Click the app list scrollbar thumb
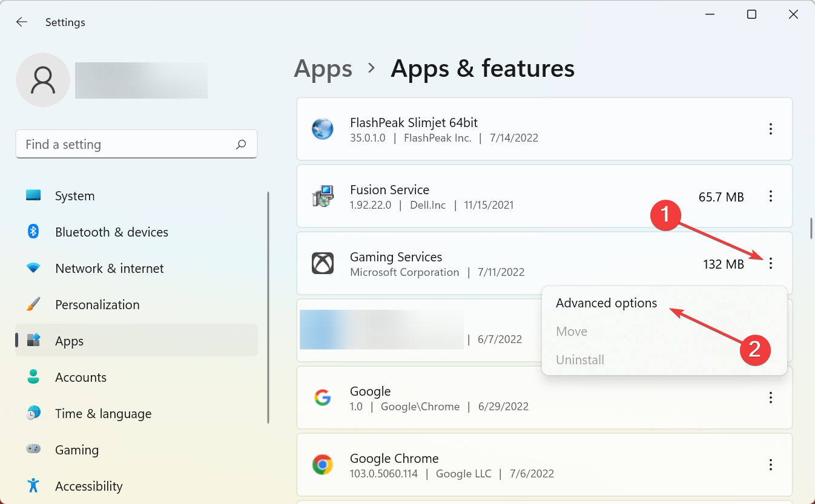 point(811,229)
